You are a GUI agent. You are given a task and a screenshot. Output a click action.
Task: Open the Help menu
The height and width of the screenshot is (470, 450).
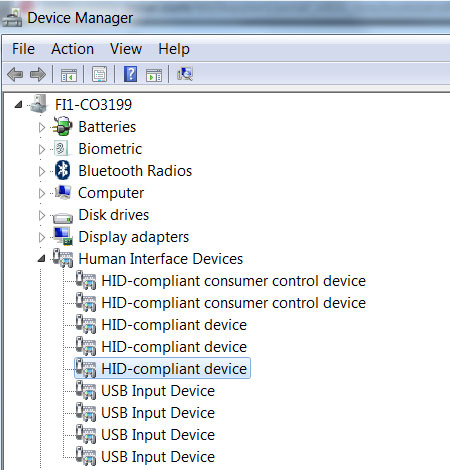point(174,49)
